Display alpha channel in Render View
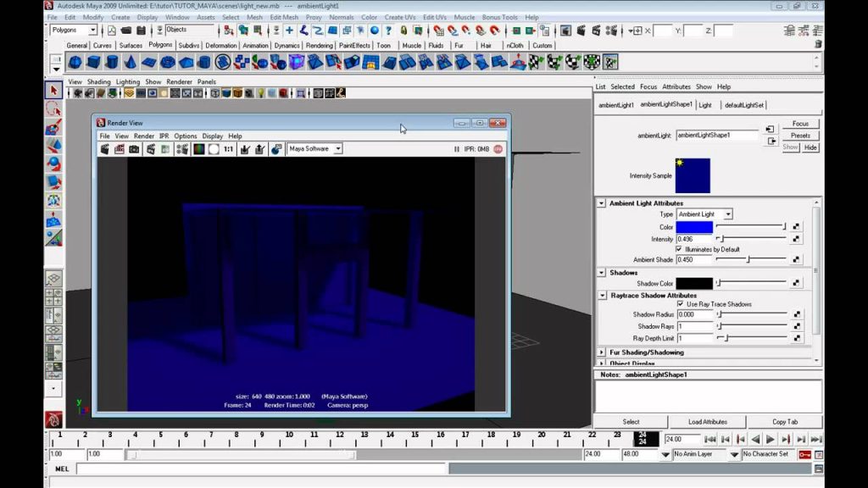This screenshot has height=488, width=868. (214, 149)
